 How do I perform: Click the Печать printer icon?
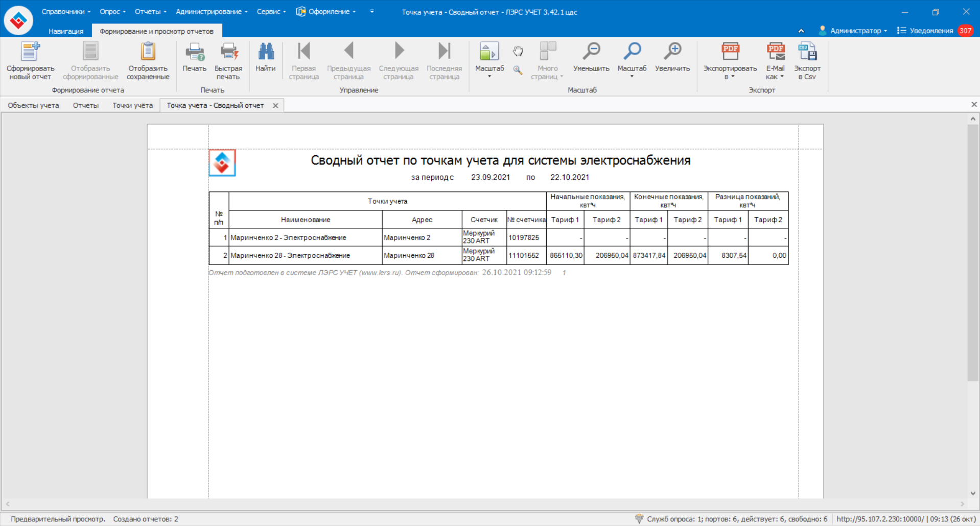coord(195,51)
